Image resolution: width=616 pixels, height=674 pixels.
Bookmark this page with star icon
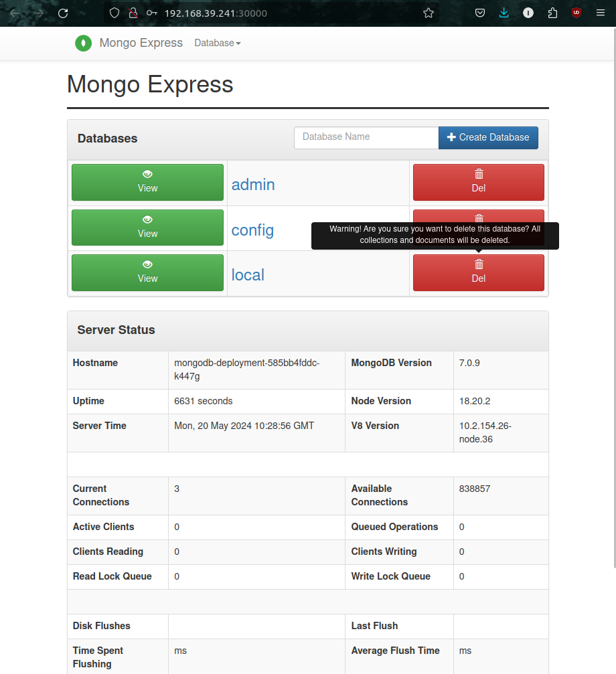[x=428, y=13]
